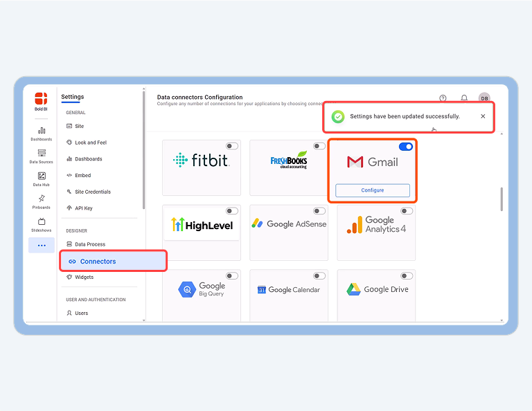The width and height of the screenshot is (532, 411).
Task: Click the sidebar scroll down arrow
Action: pos(144,320)
